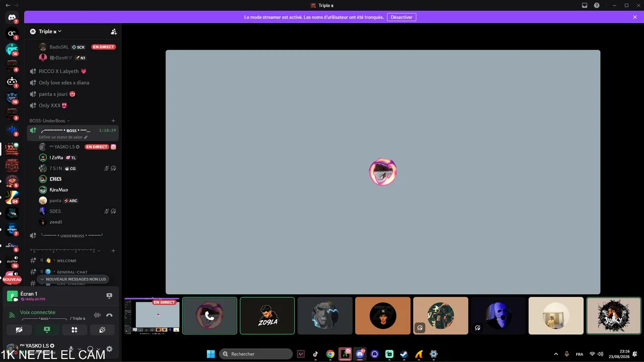Open noise suppression settings
Viewport: 644px width, 362px height.
click(x=97, y=315)
